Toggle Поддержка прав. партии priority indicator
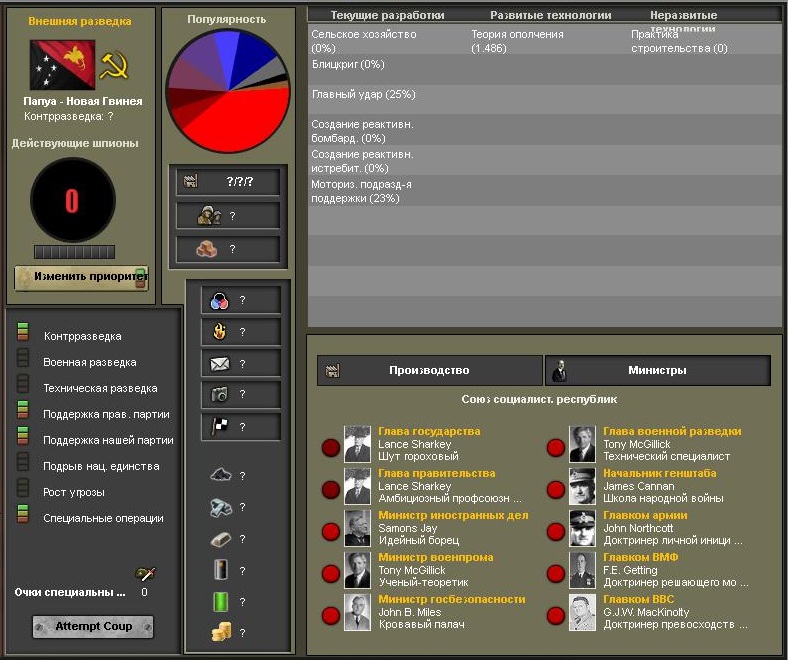This screenshot has width=788, height=660. point(23,410)
